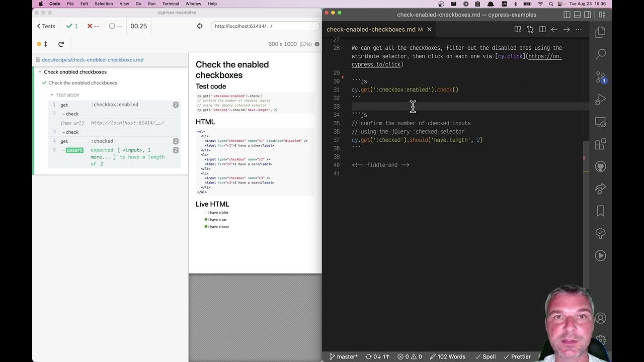Uncheck the 'I have a car' checkbox
The height and width of the screenshot is (362, 644).
(206, 220)
